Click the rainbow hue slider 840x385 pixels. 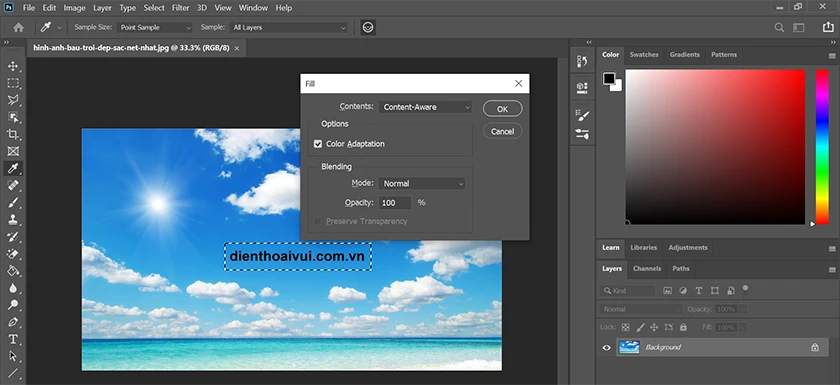click(822, 147)
